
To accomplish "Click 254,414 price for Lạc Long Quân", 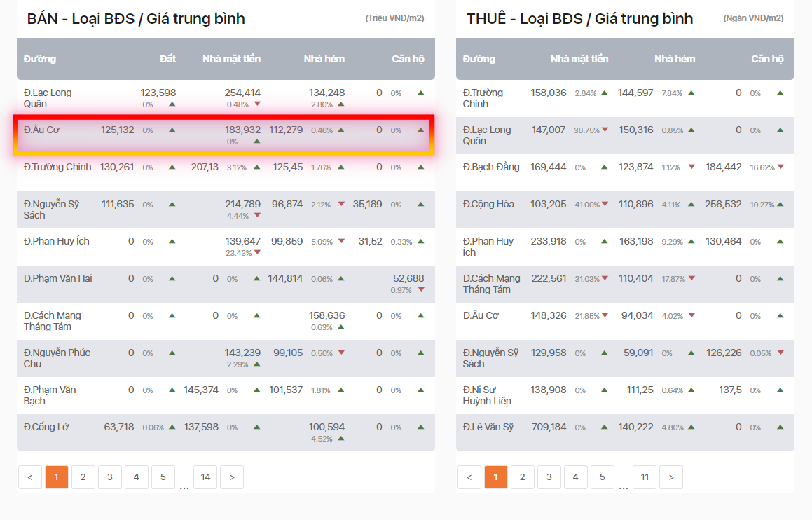I will coord(242,93).
